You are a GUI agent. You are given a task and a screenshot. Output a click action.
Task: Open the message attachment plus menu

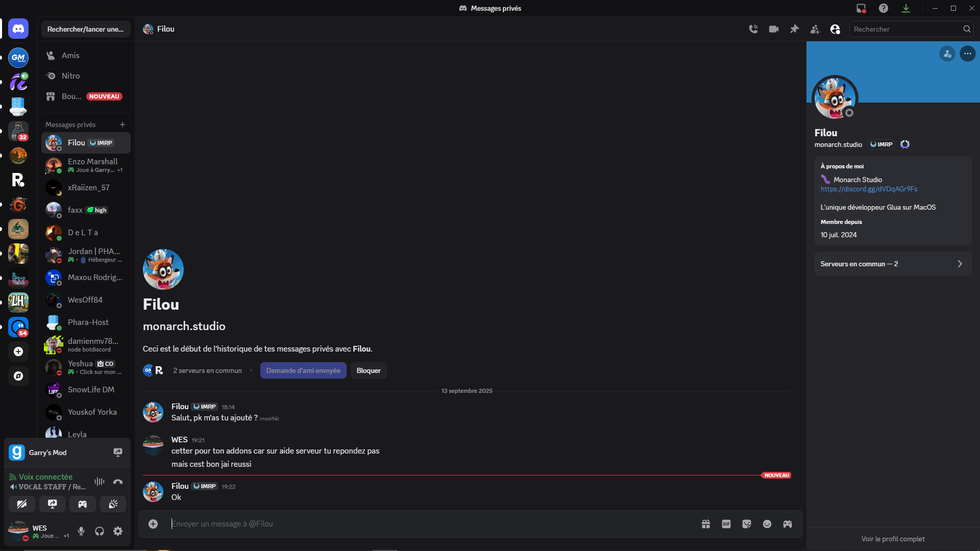click(x=153, y=524)
